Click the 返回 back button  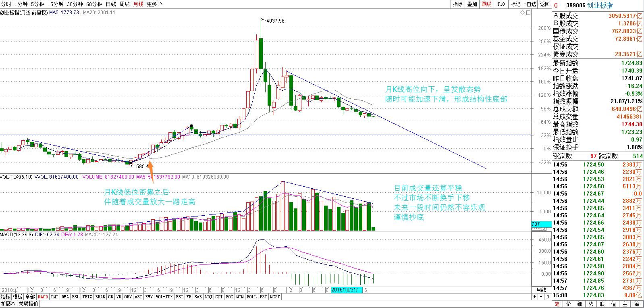click(544, 4)
